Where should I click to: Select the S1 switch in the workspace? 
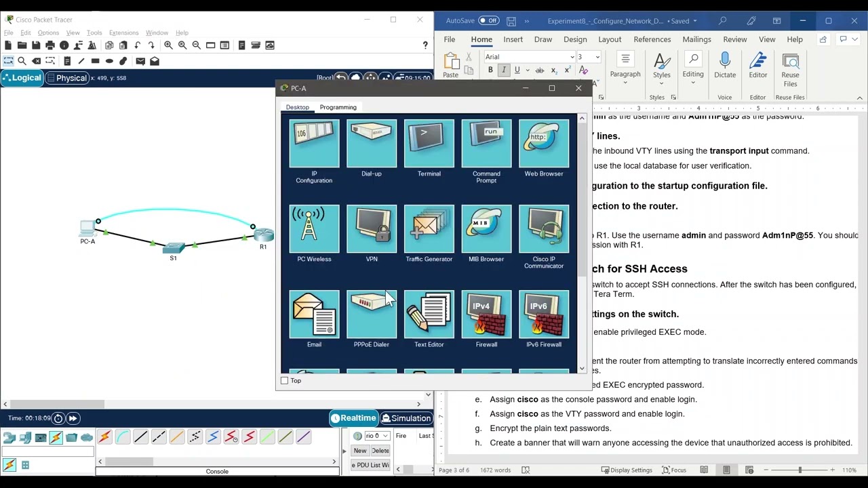click(174, 248)
